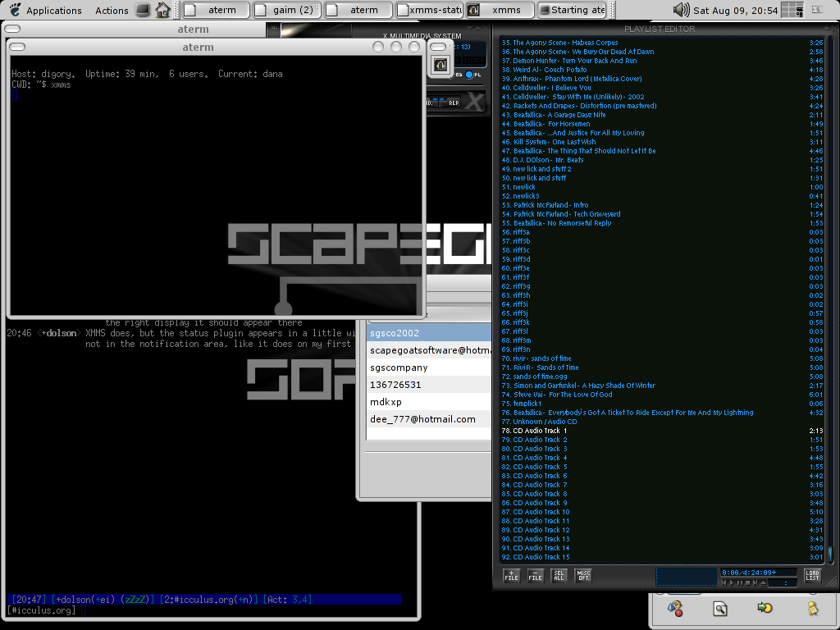Select the scapegoatsoftware@hotmail account row
Screen dimensions: 840x630
(429, 350)
